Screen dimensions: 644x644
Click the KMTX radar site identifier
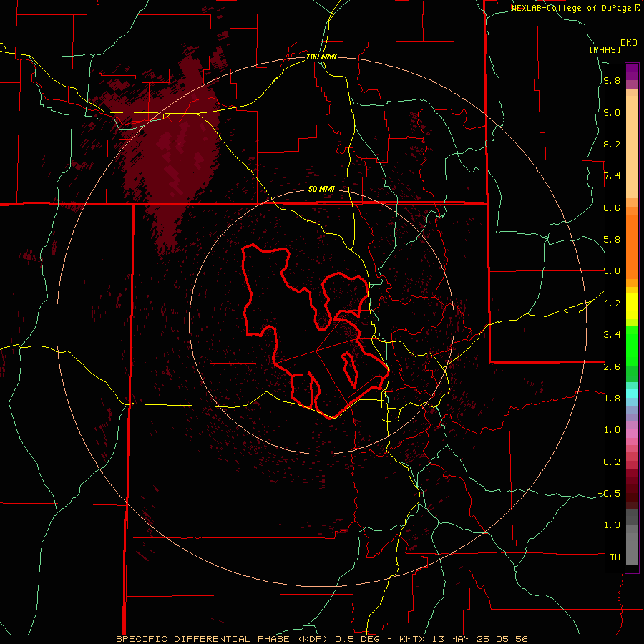(412, 639)
